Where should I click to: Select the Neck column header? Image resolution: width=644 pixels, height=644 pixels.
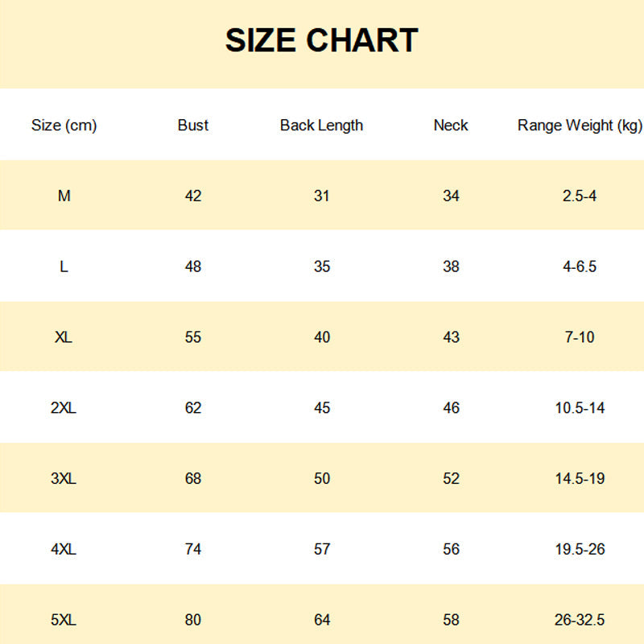(451, 125)
